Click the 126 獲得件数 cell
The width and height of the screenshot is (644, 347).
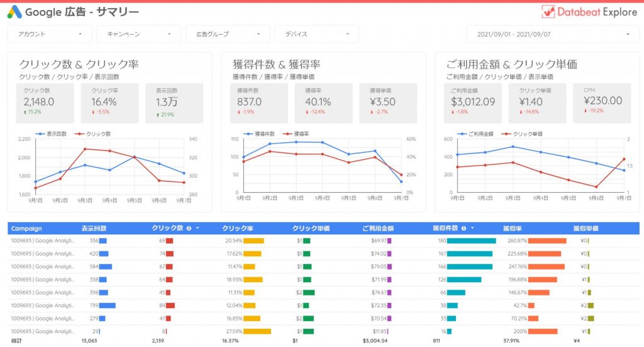(x=442, y=280)
